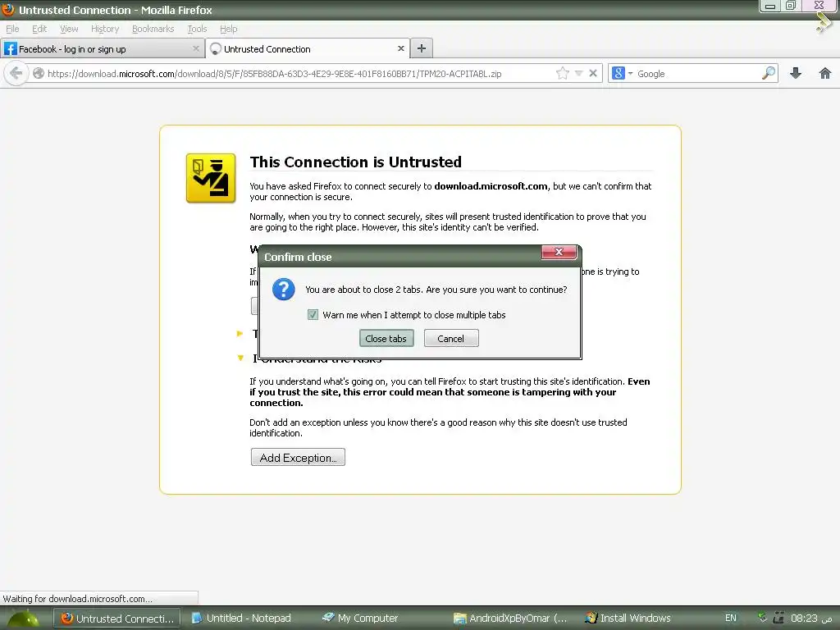Click the magnifier search icon
840x630 pixels.
(768, 73)
